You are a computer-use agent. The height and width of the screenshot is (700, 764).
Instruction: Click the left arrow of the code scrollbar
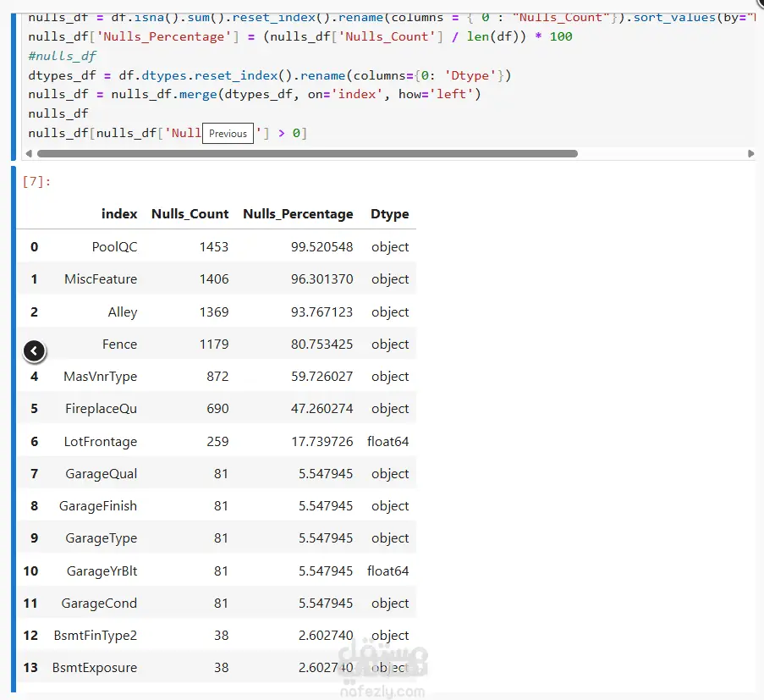coord(29,153)
